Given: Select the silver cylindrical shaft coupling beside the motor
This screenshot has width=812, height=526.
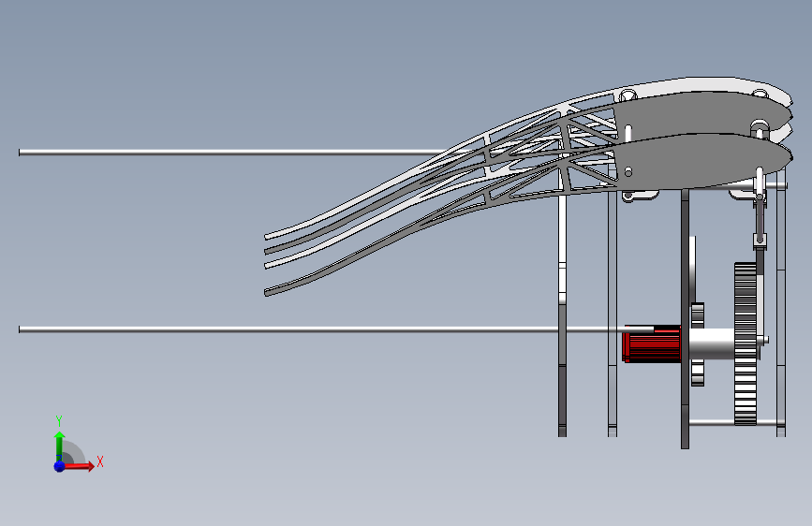Looking at the screenshot, I should [711, 343].
